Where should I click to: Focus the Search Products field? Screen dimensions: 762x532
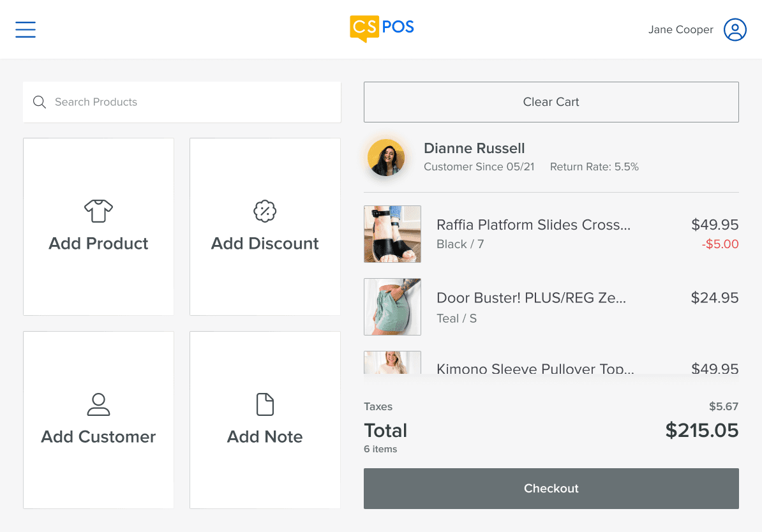[x=182, y=102]
